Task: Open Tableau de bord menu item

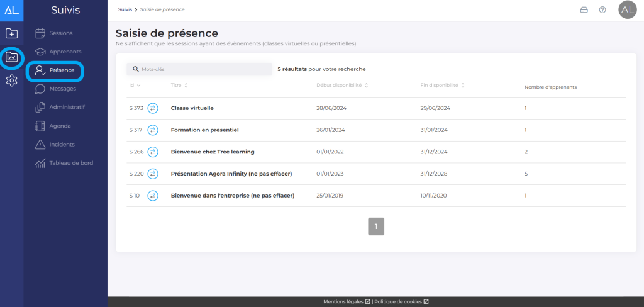Action: 71,163
